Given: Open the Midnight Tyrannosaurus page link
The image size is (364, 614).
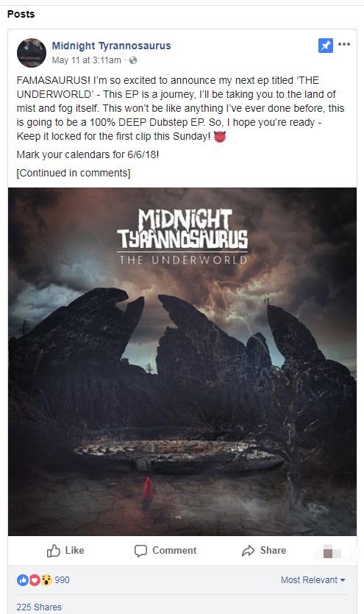Looking at the screenshot, I should pyautogui.click(x=111, y=46).
